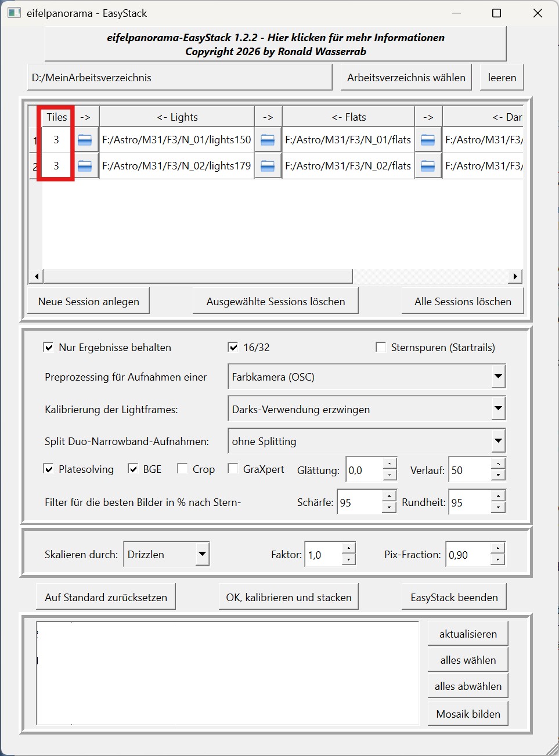
Task: Click the Flats column header
Action: [x=348, y=117]
